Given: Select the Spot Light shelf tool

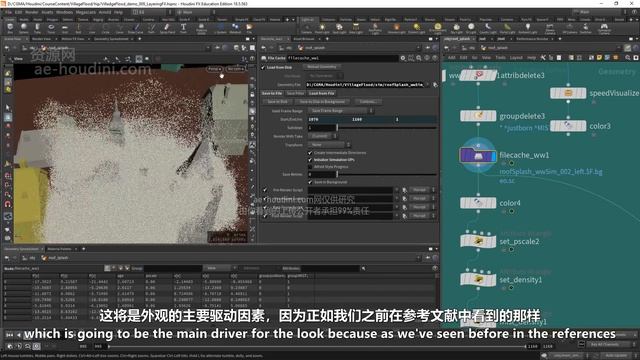Looking at the screenshot, I should click(339, 28).
